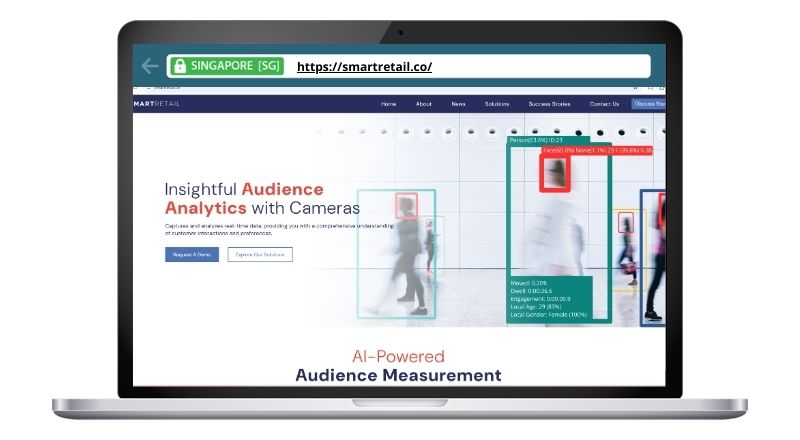Viewport: 800px width, 440px height.
Task: Click the description text about real-time data
Action: point(279,229)
